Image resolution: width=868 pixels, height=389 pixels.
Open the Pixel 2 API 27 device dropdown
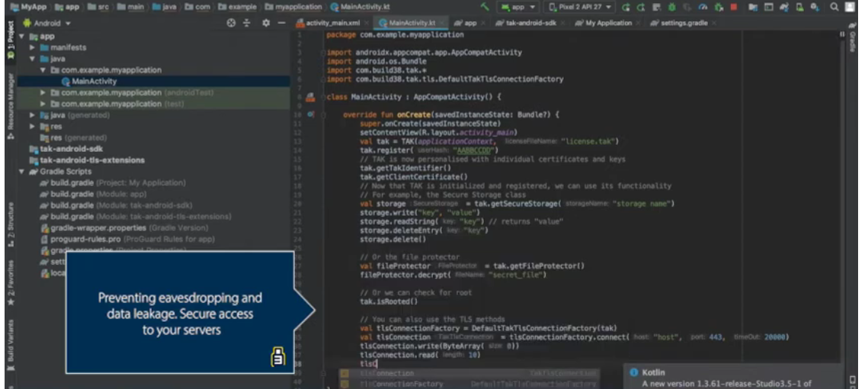(581, 7)
